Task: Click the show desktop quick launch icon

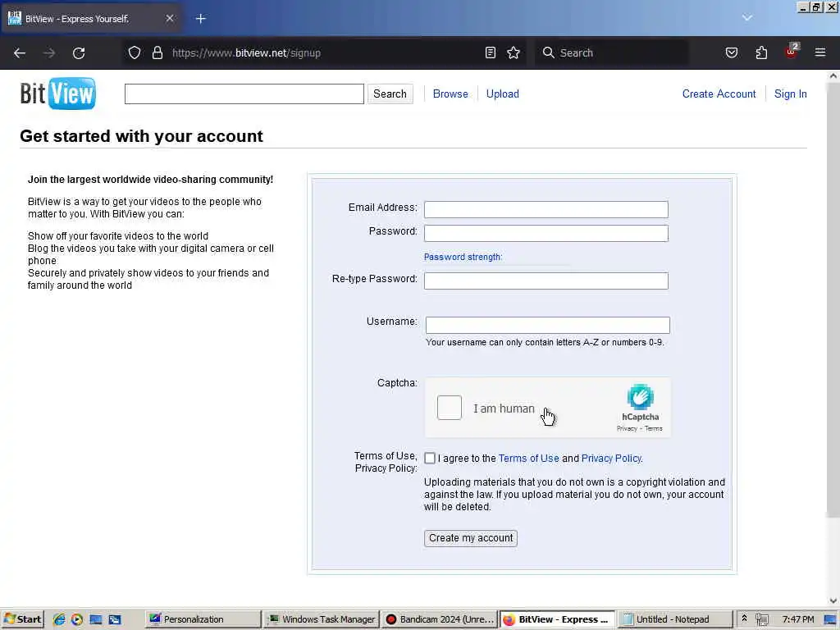Action: (x=96, y=619)
